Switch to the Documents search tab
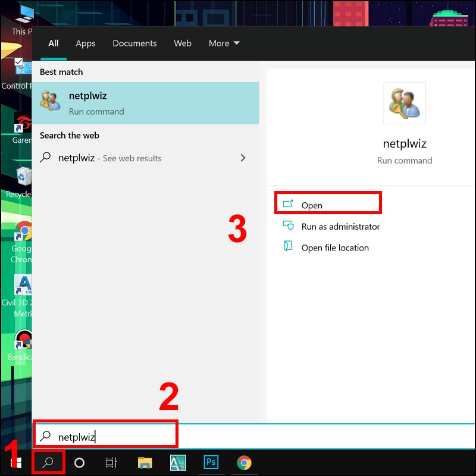476x476 pixels. point(134,43)
